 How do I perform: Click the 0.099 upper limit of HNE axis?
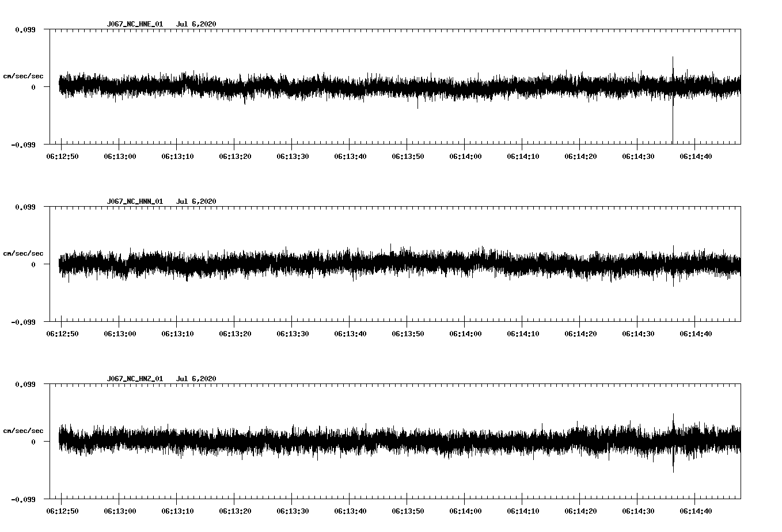[x=25, y=29]
